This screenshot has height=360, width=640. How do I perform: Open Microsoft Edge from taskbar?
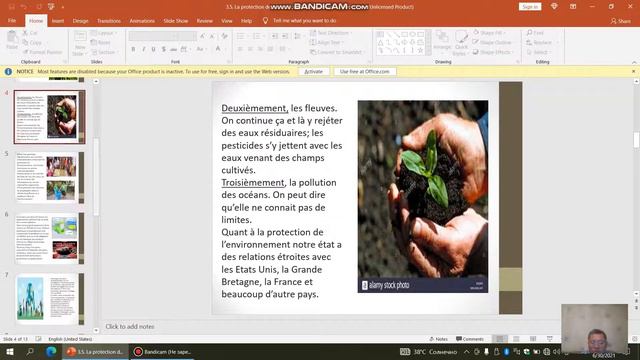[x=51, y=351]
